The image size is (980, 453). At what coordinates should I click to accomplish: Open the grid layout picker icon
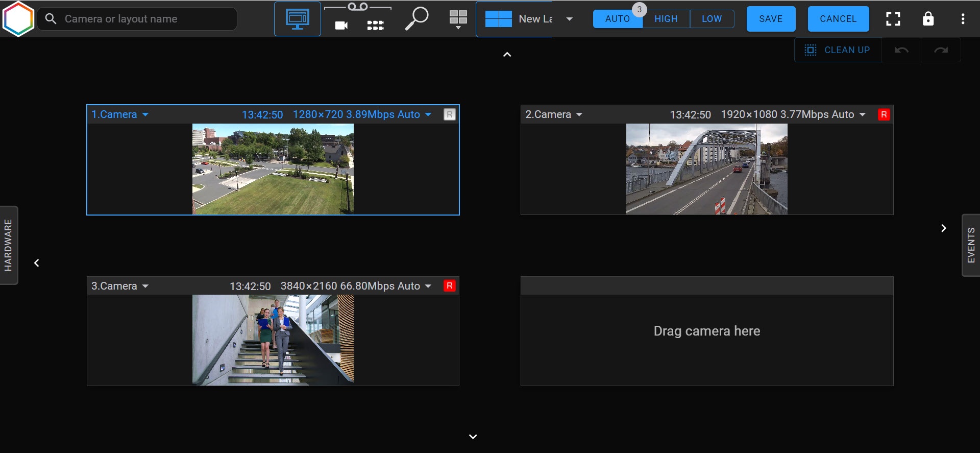(x=458, y=19)
